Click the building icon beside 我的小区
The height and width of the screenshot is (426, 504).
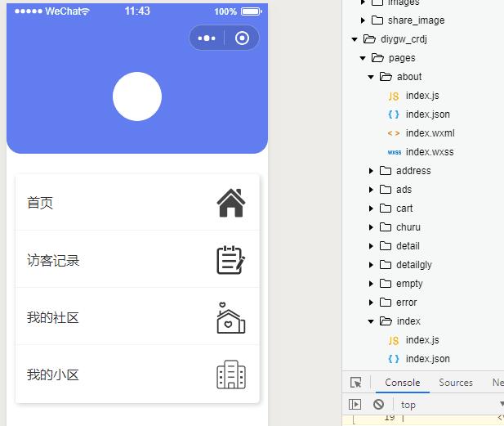[x=231, y=374]
